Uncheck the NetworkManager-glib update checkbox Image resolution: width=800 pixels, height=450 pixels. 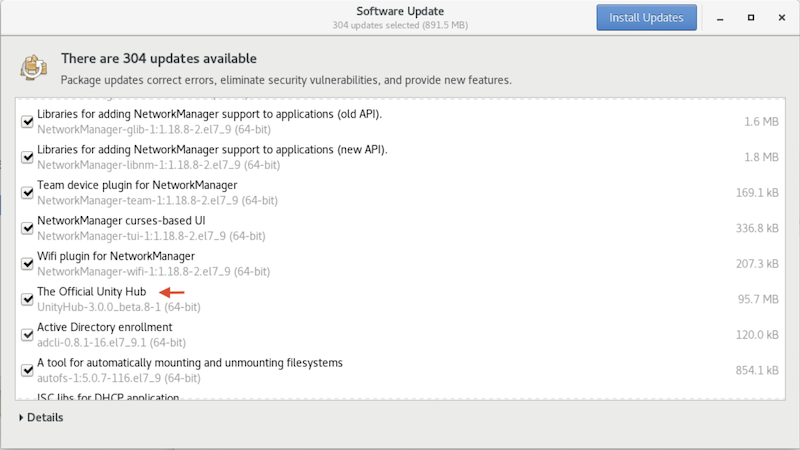pos(27,121)
